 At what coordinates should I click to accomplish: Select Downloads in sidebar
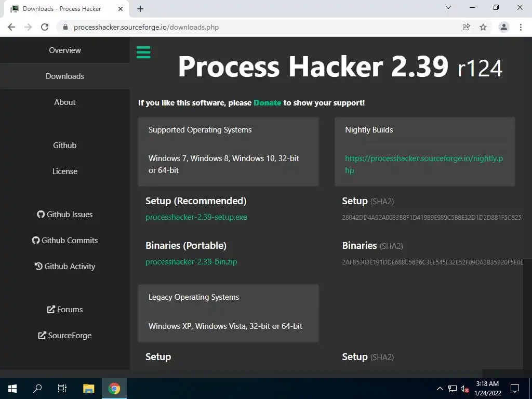point(65,76)
